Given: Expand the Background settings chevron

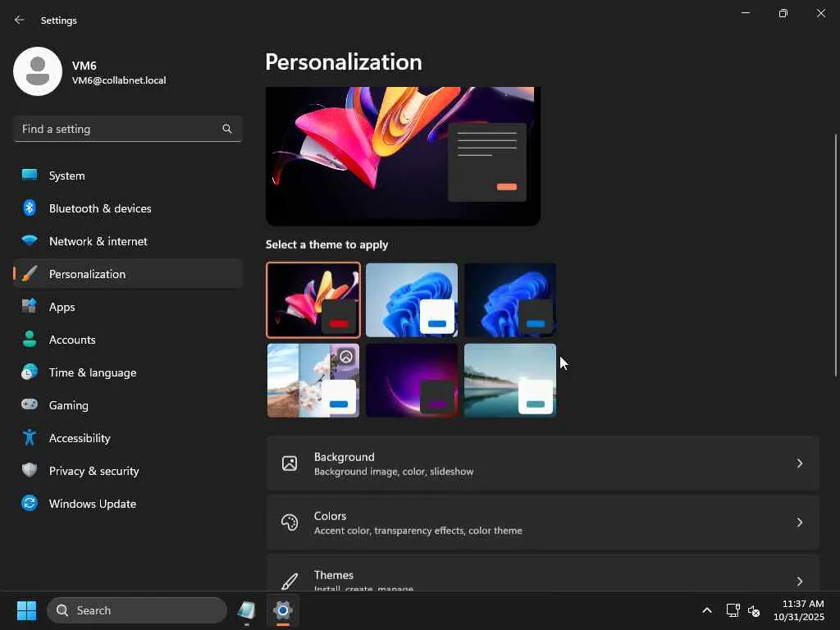Looking at the screenshot, I should (800, 463).
